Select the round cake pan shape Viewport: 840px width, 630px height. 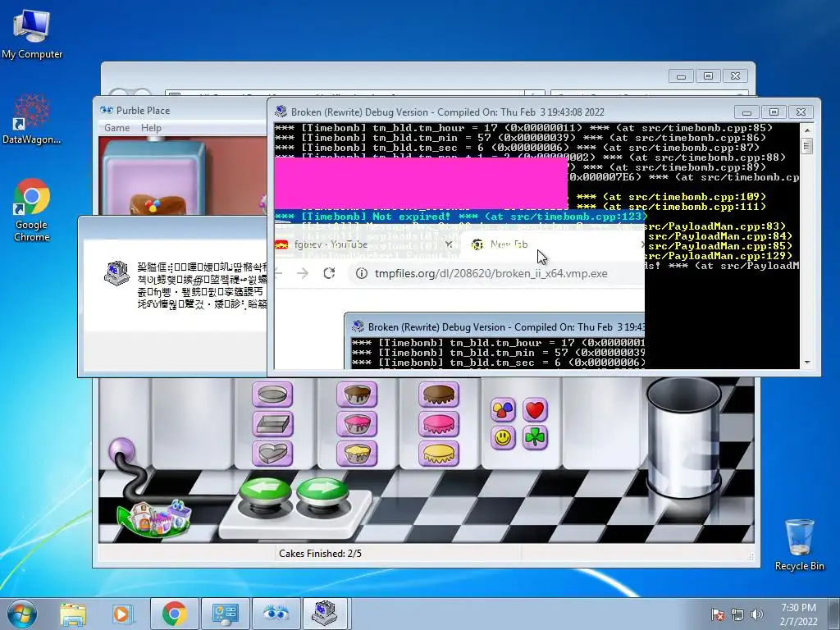click(272, 395)
